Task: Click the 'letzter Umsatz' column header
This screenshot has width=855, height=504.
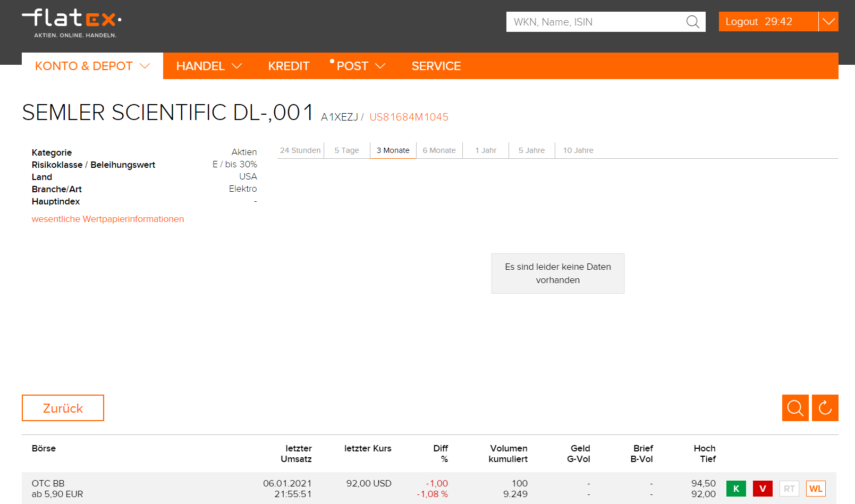Action: [297, 454]
